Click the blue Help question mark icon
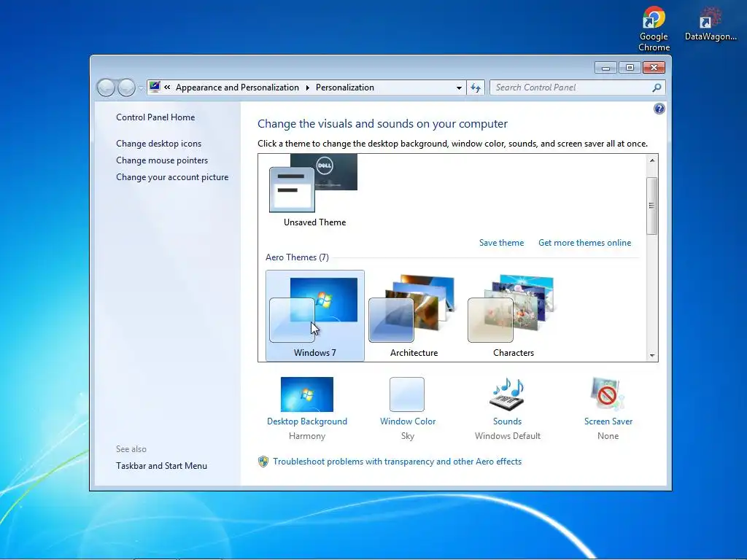 tap(659, 109)
